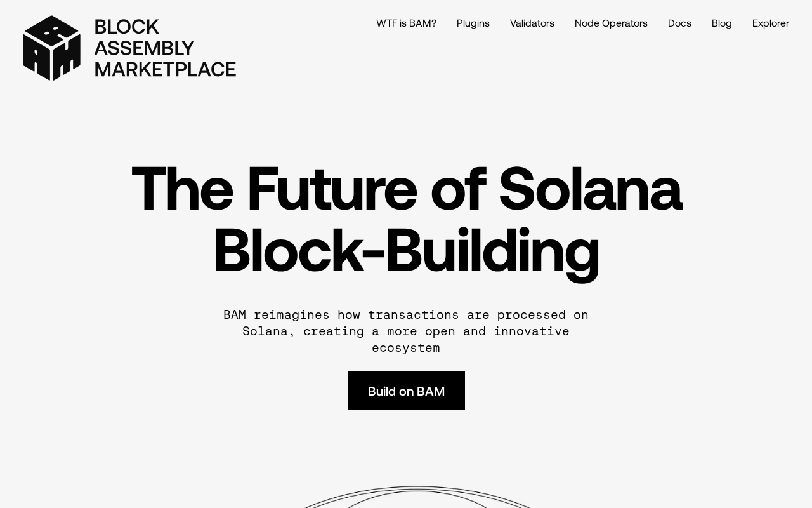Open the Validators nav link
This screenshot has height=508, width=812.
tap(532, 23)
